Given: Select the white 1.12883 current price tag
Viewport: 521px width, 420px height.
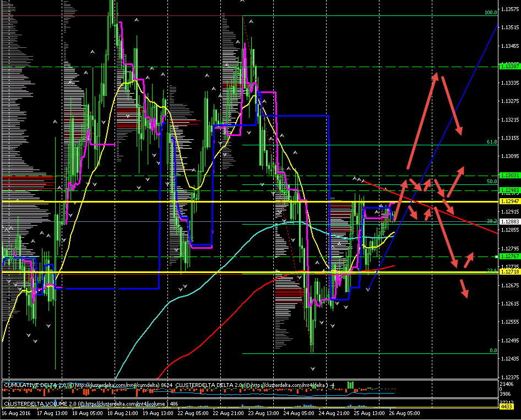Looking at the screenshot, I should 509,221.
